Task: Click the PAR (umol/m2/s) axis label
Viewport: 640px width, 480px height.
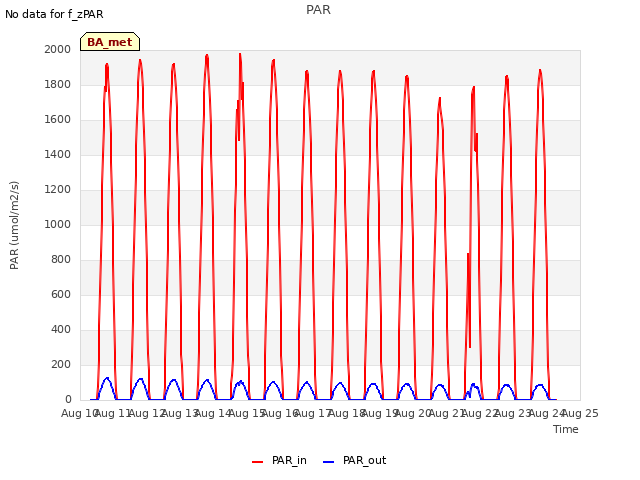Action: tap(14, 225)
